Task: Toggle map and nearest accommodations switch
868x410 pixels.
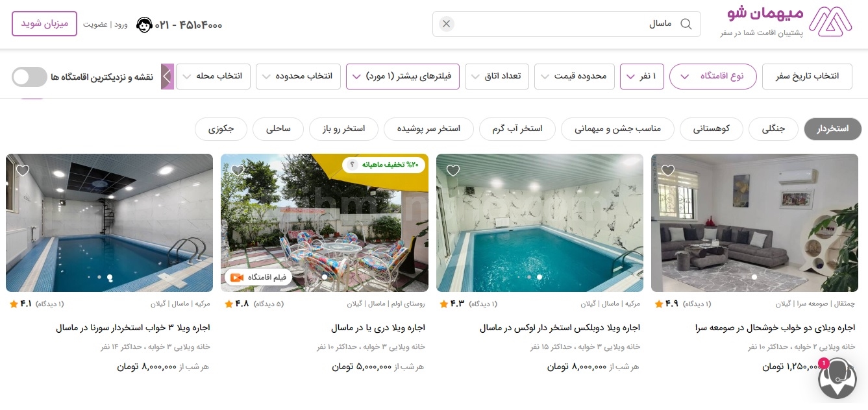Action: [29, 77]
